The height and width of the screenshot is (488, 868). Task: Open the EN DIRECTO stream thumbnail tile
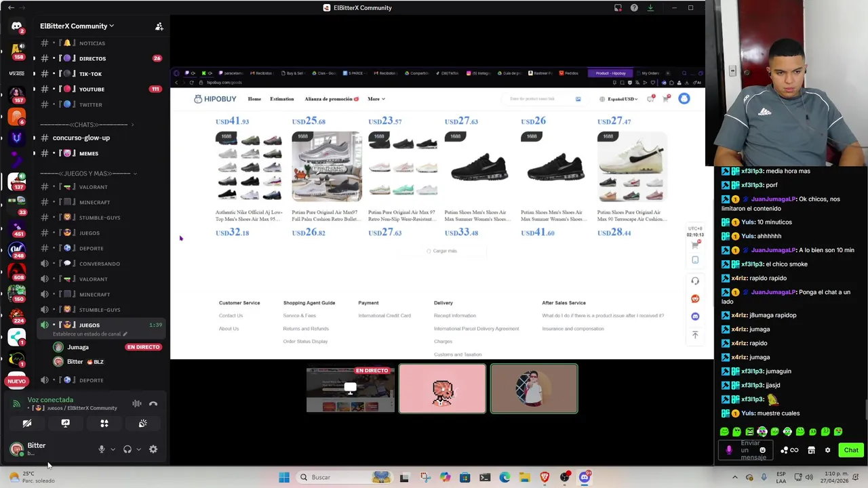[350, 389]
